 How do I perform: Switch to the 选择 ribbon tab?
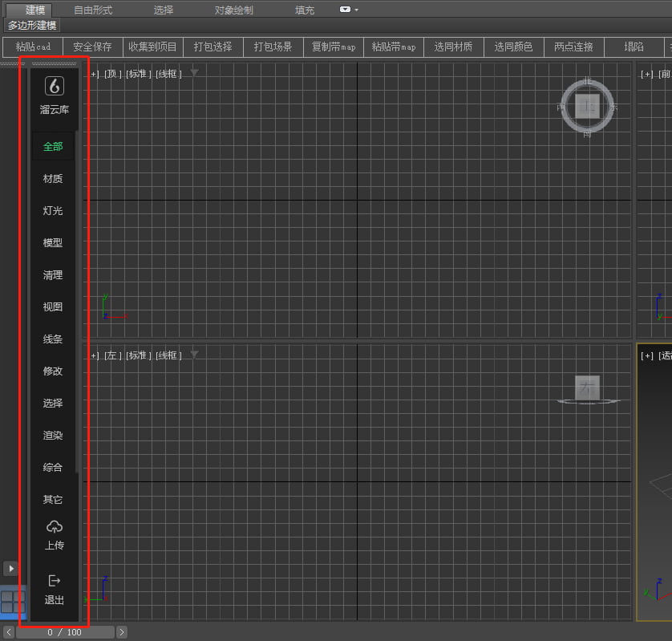(x=164, y=10)
